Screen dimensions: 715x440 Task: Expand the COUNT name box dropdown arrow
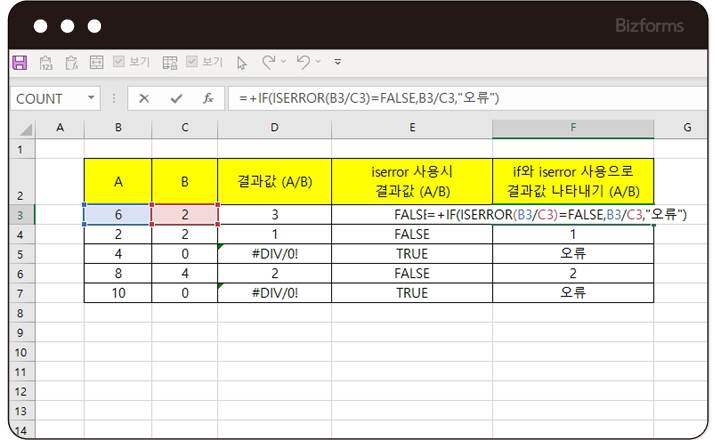[91, 98]
